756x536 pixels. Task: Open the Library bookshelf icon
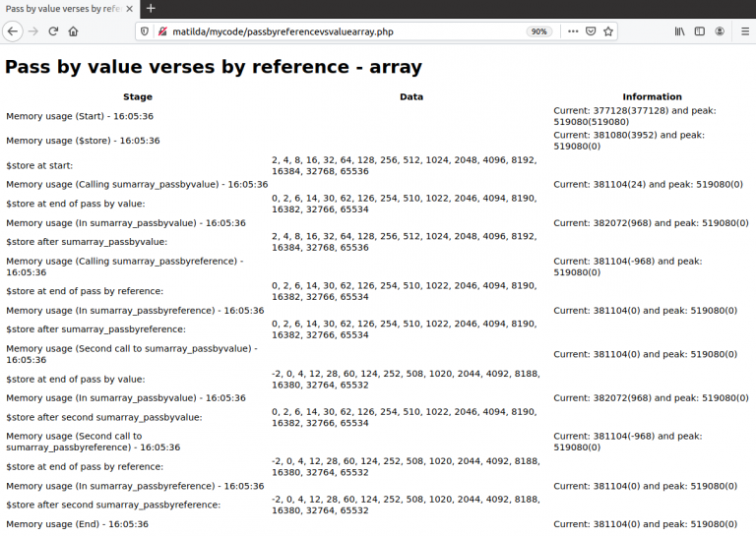pos(679,31)
